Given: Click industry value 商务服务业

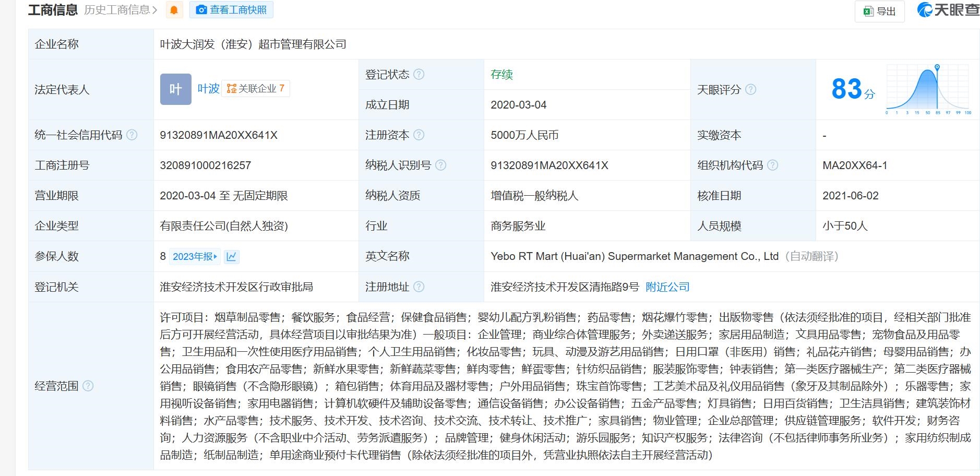Looking at the screenshot, I should (518, 226).
